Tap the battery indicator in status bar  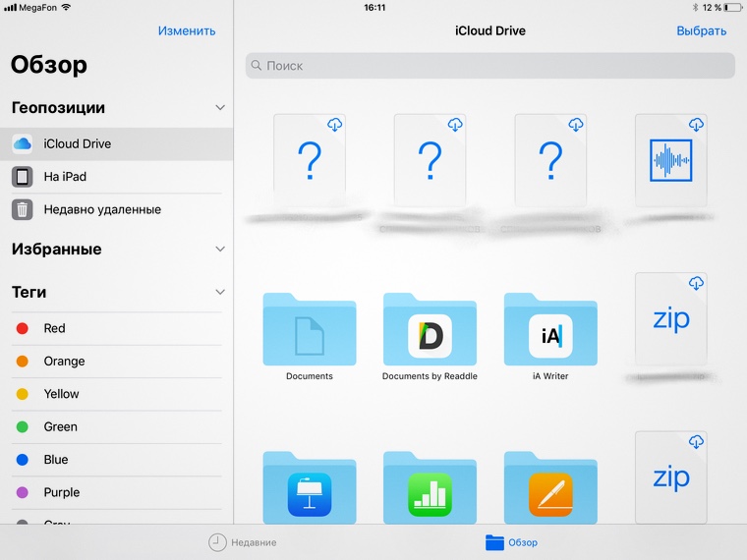(732, 8)
